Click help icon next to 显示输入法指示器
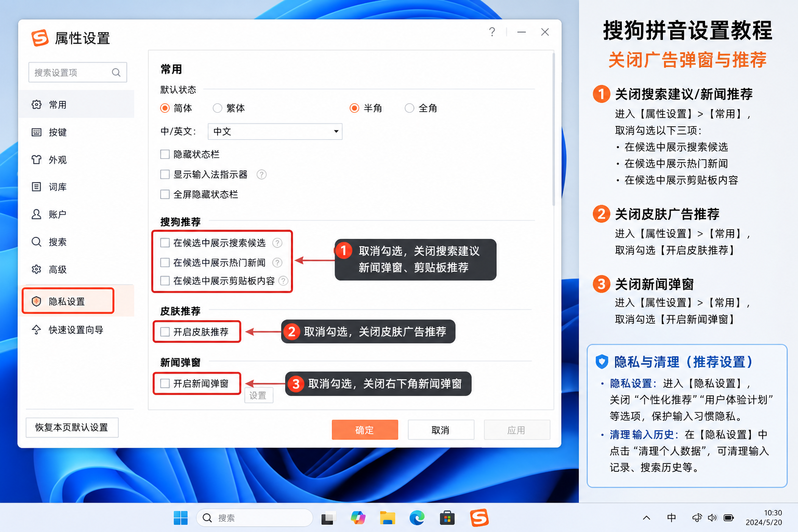 point(262,175)
